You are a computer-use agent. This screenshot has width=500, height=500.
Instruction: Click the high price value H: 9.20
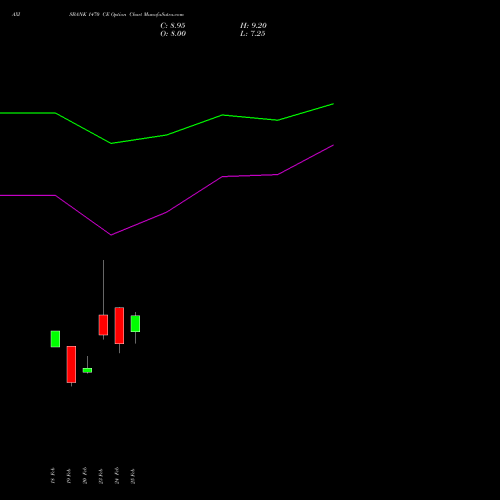pyautogui.click(x=253, y=26)
